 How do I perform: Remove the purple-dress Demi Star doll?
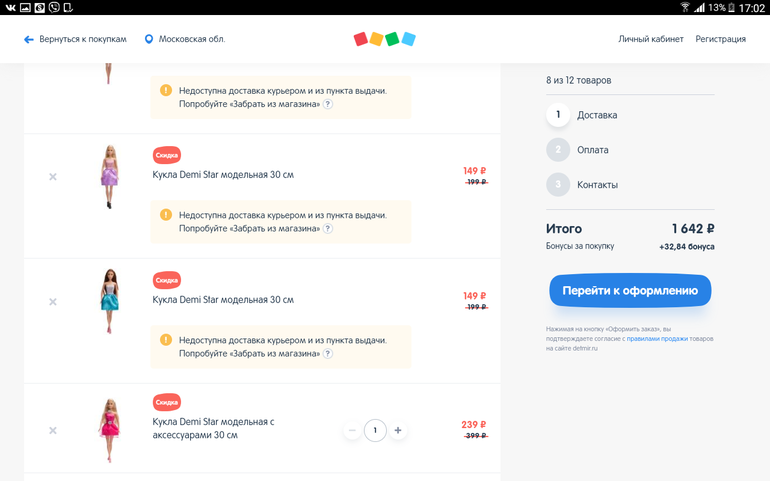click(53, 177)
